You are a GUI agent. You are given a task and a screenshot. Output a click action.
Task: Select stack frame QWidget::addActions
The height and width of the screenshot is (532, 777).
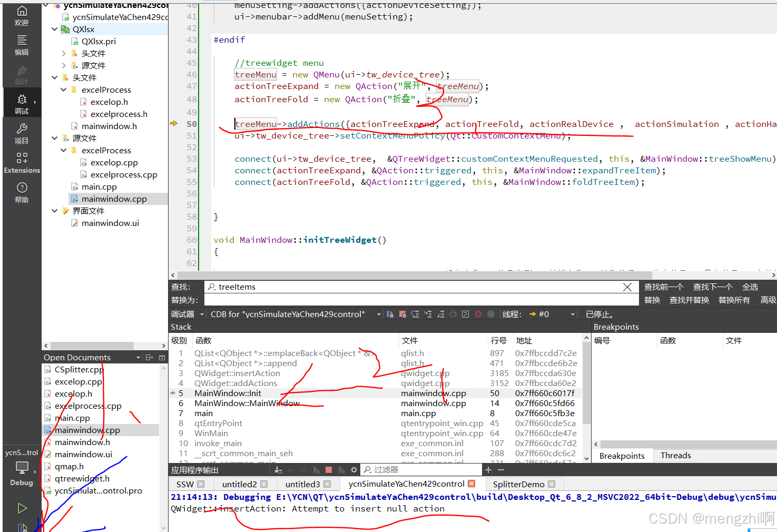(377, 383)
